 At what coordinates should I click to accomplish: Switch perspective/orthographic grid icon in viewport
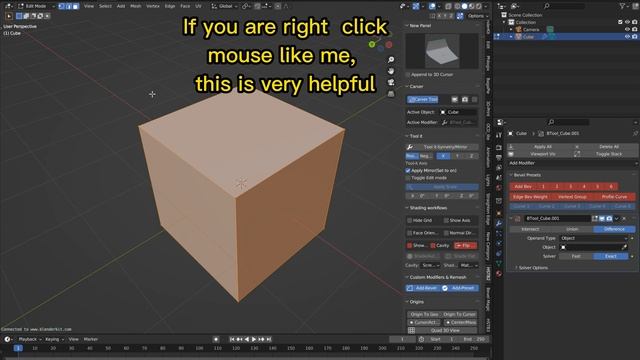(x=391, y=94)
